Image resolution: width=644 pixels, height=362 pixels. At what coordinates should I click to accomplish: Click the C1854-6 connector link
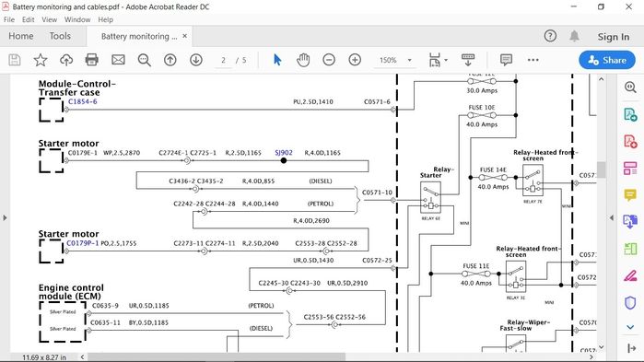coord(83,101)
